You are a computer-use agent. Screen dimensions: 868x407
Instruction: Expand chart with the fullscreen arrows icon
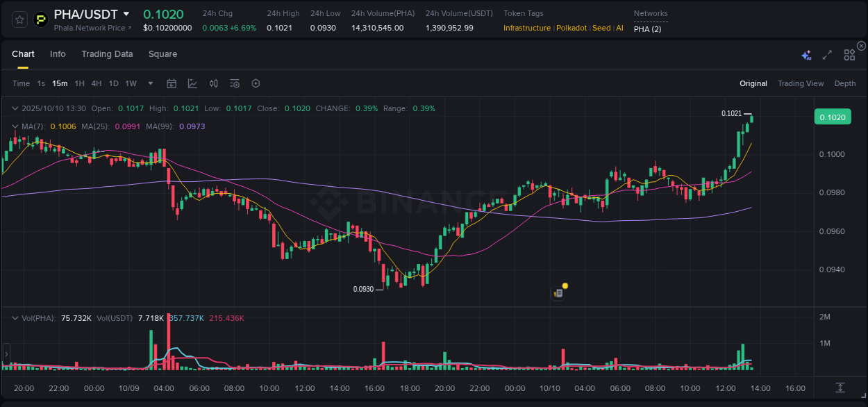pyautogui.click(x=826, y=54)
